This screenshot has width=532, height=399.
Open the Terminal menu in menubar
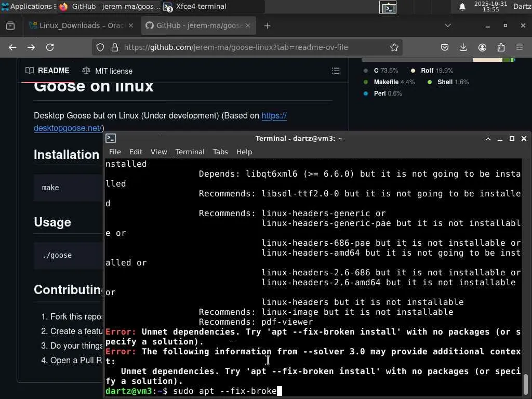click(190, 152)
